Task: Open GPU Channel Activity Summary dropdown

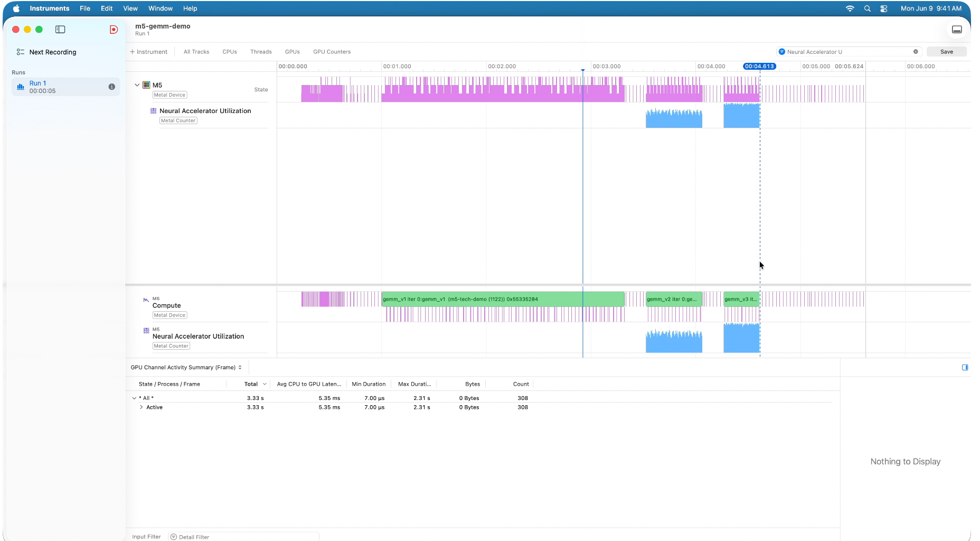Action: pos(186,367)
